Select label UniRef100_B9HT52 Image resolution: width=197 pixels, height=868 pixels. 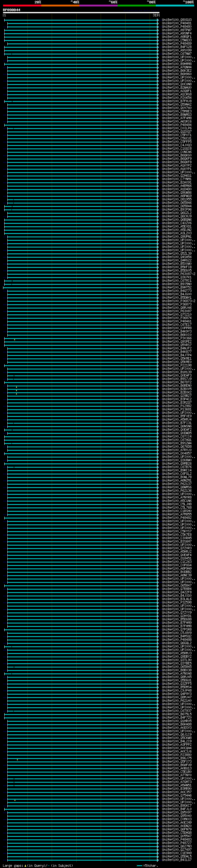[177, 287]
